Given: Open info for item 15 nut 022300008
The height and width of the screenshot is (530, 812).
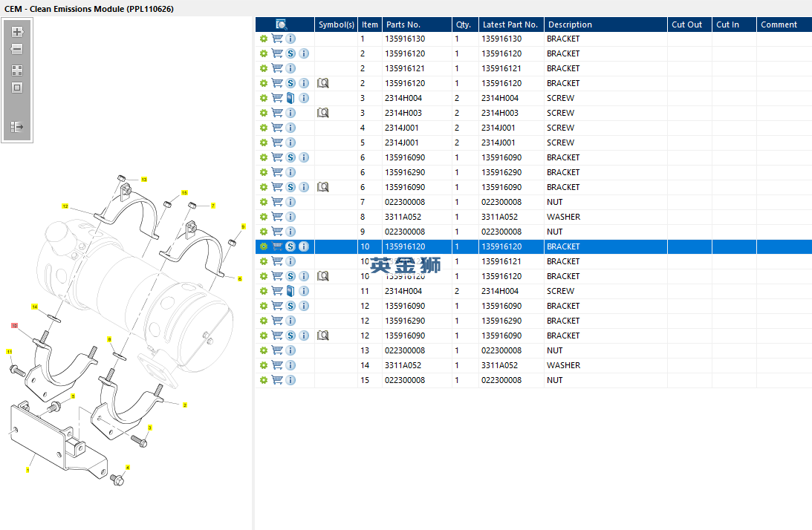Looking at the screenshot, I should point(290,380).
